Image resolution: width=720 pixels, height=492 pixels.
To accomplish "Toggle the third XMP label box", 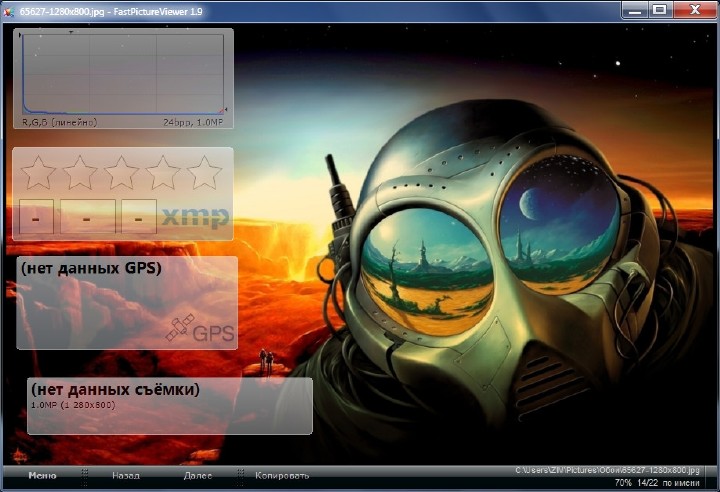I will pyautogui.click(x=138, y=217).
